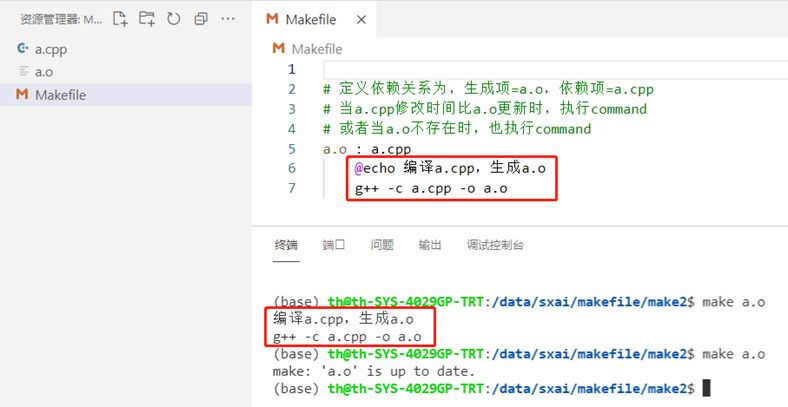Click 'g++ -c a.cpp -o a.o' in editor
Viewport: 788px width, 407px height.
pos(431,189)
